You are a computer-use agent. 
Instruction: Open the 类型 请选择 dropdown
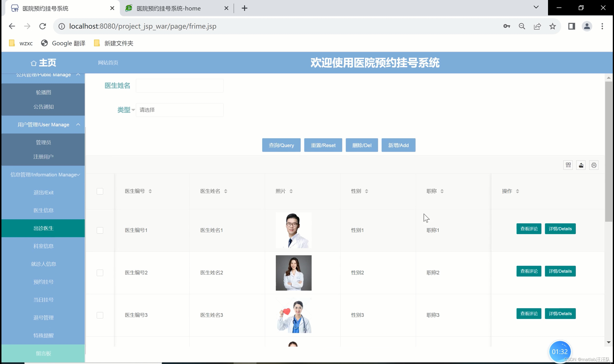pyautogui.click(x=179, y=110)
